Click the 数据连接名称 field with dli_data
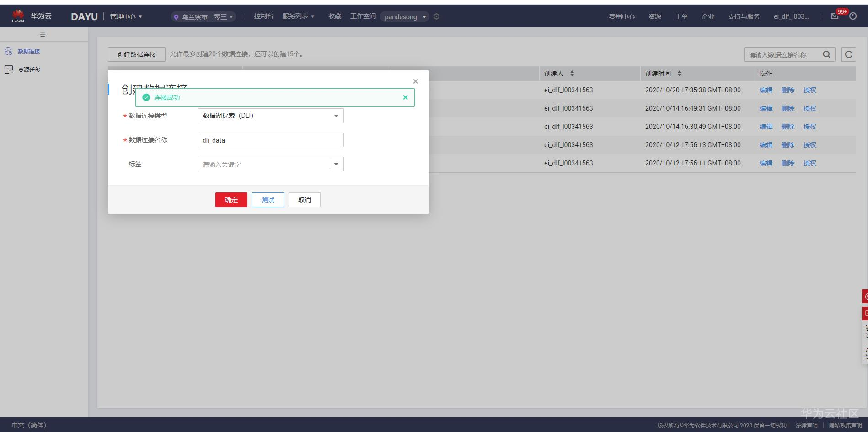The width and height of the screenshot is (868, 432). tap(270, 140)
